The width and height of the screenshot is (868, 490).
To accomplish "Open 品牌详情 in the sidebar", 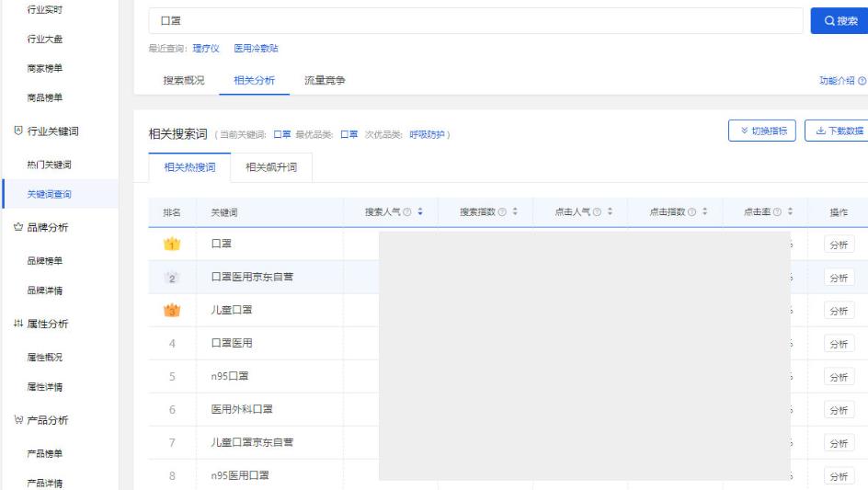I will (x=45, y=291).
